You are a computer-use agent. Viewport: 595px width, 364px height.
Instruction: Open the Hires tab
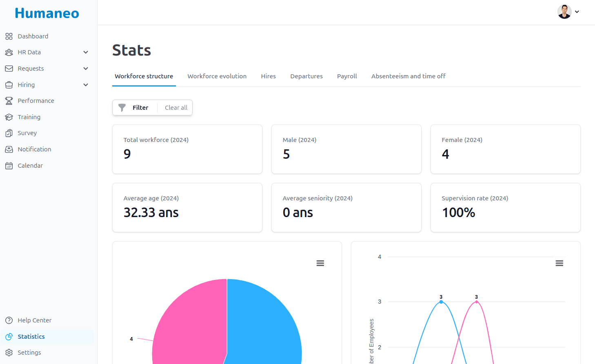pos(269,76)
